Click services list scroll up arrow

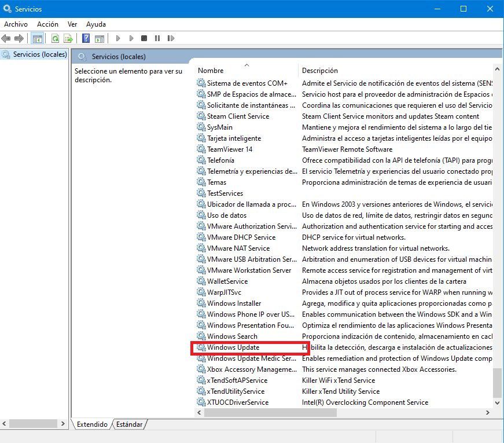coord(497,69)
